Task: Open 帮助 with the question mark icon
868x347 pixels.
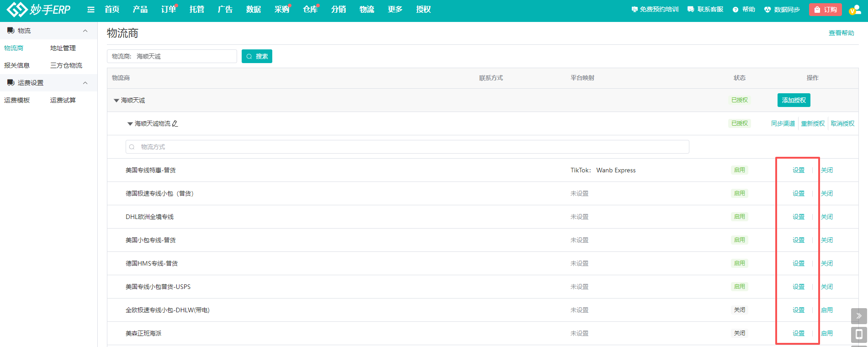Action: tap(744, 10)
